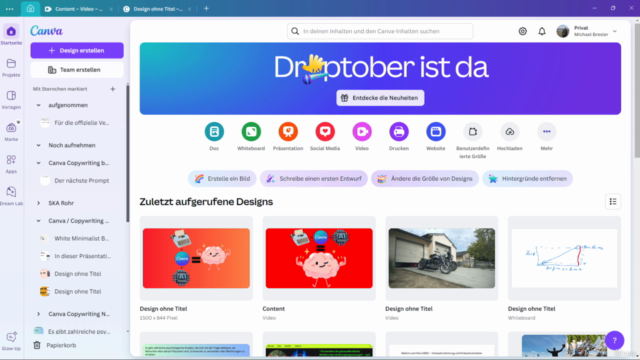This screenshot has height=360, width=640.
Task: Open Es gibt zahlreiche psy... item
Action: (x=72, y=331)
